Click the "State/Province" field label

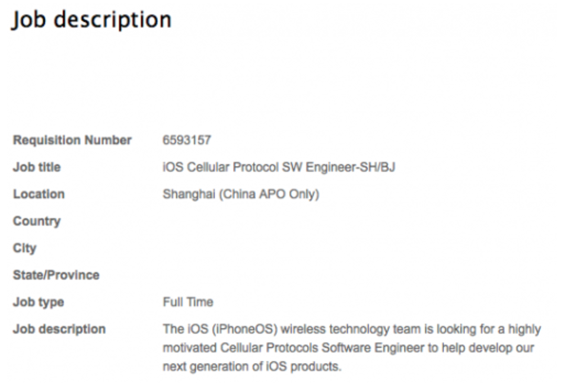click(x=56, y=275)
